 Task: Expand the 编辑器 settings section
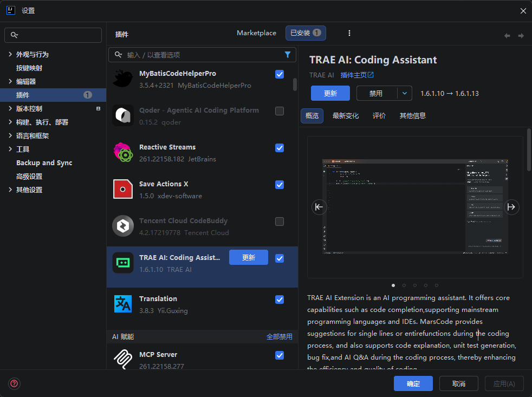pos(10,81)
